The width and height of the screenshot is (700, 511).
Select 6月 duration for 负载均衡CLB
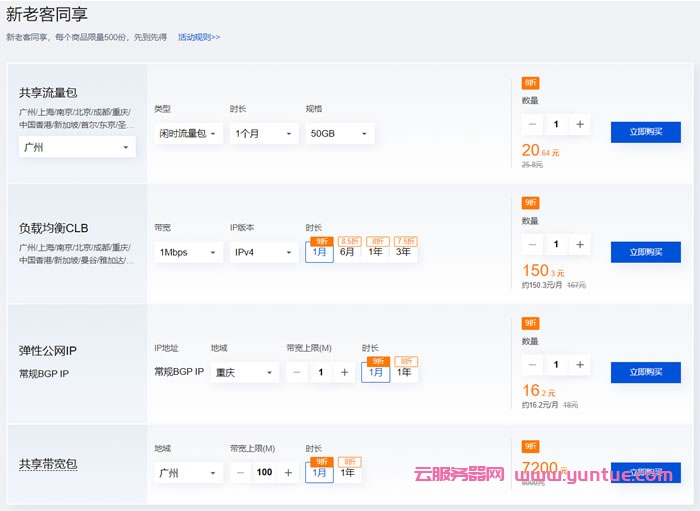(347, 252)
